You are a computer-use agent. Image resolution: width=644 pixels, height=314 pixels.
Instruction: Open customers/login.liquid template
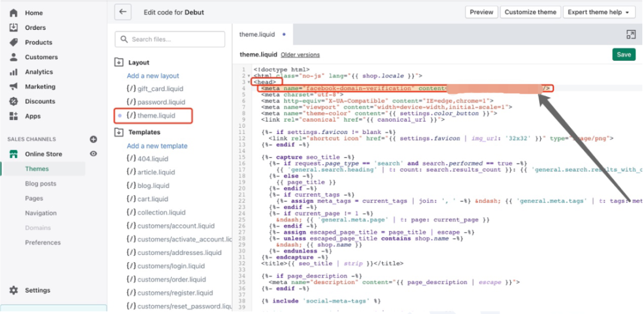point(165,266)
